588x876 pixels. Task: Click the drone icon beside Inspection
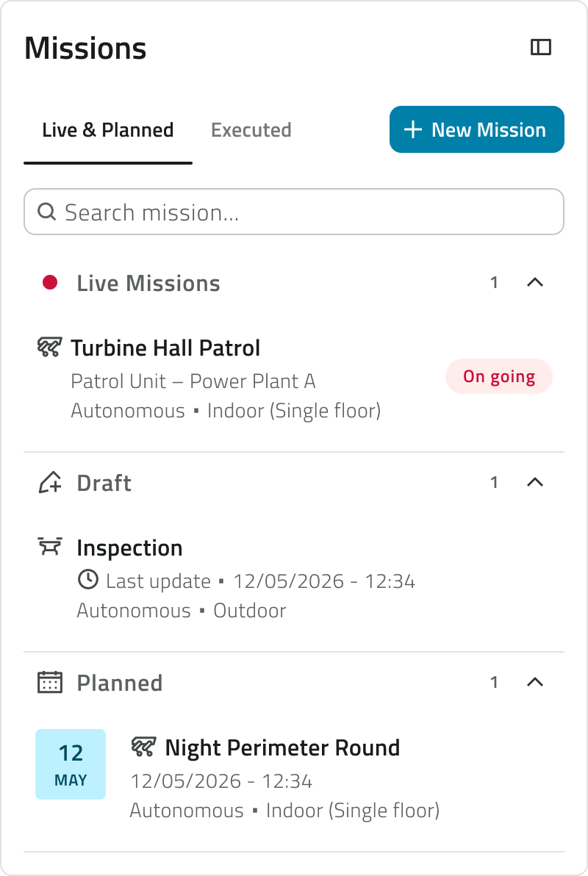pos(50,546)
